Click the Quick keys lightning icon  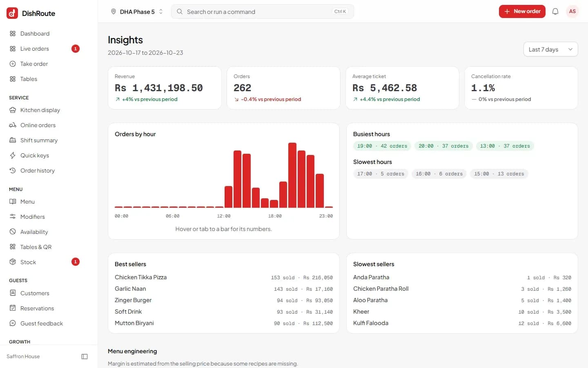pyautogui.click(x=13, y=155)
